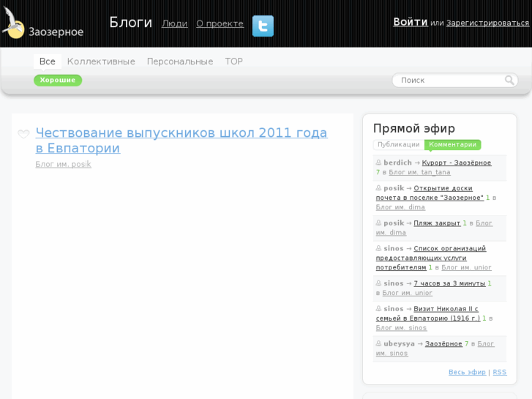Click the search magnifier icon

pyautogui.click(x=509, y=80)
